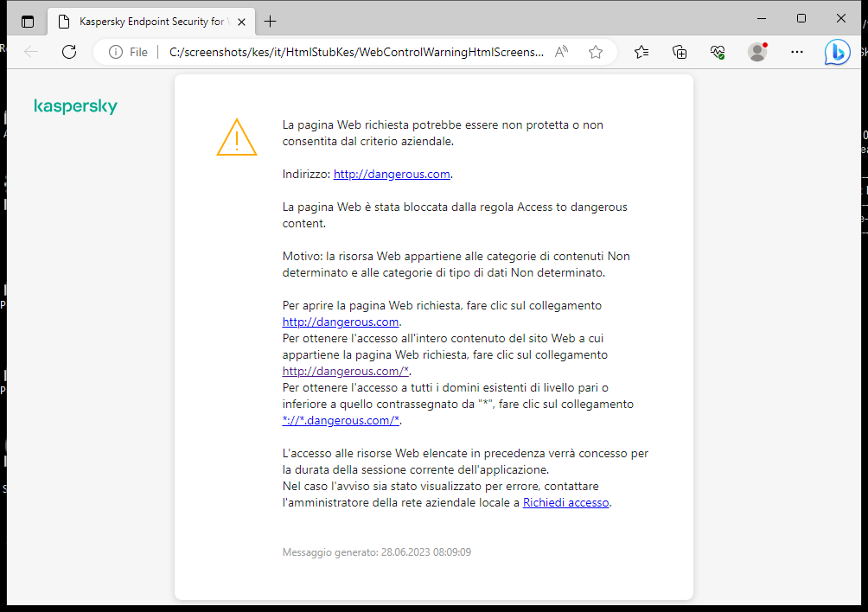Reload the blocked warning page
The height and width of the screenshot is (612, 868).
pos(69,52)
